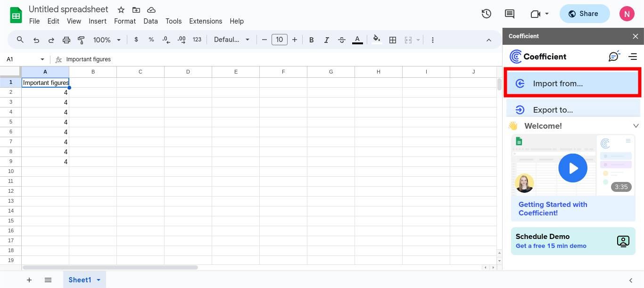Open the search menus magnifier
The width and height of the screenshot is (644, 288).
click(x=20, y=40)
